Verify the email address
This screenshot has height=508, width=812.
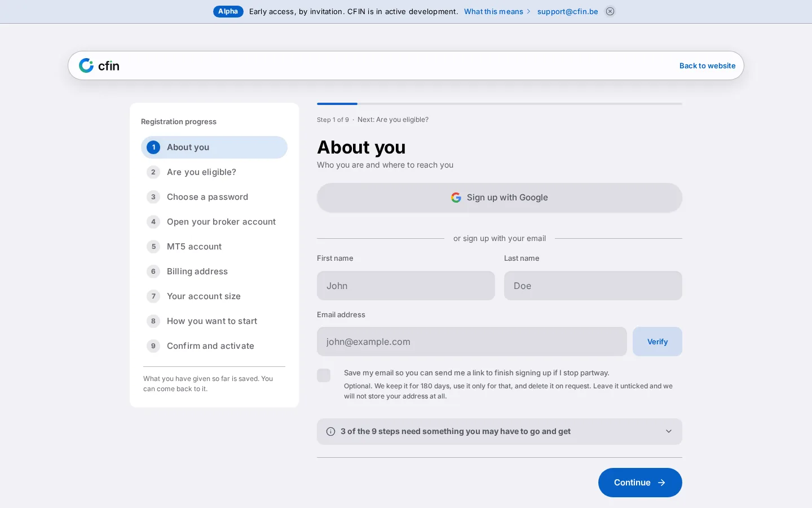[x=657, y=341]
